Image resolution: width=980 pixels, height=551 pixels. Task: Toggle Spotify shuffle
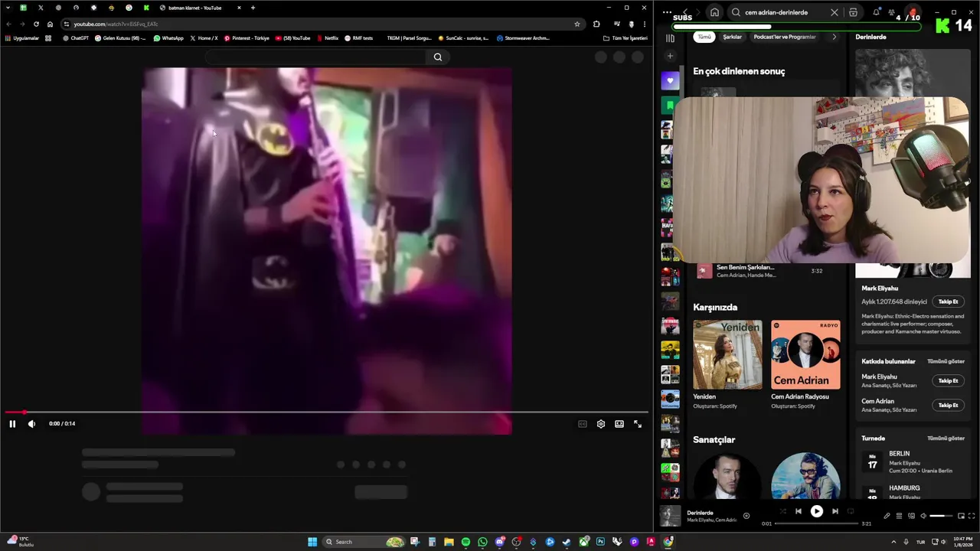[x=782, y=511]
